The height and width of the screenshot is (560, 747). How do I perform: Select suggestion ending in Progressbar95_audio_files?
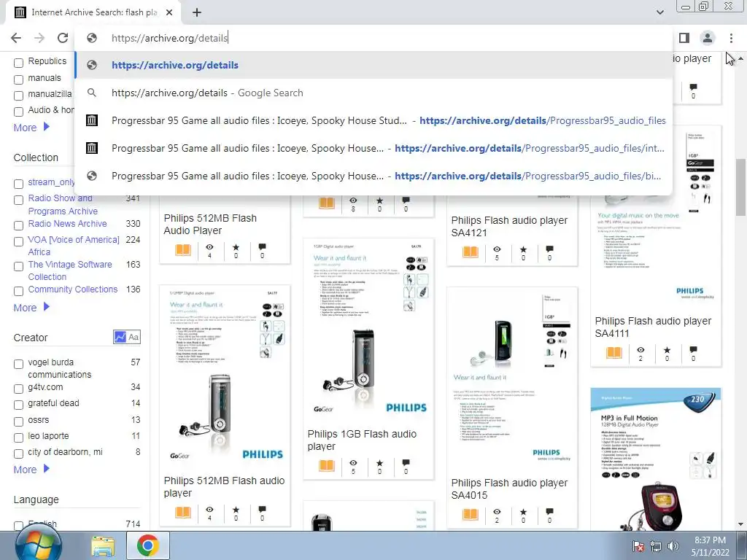[x=374, y=120]
